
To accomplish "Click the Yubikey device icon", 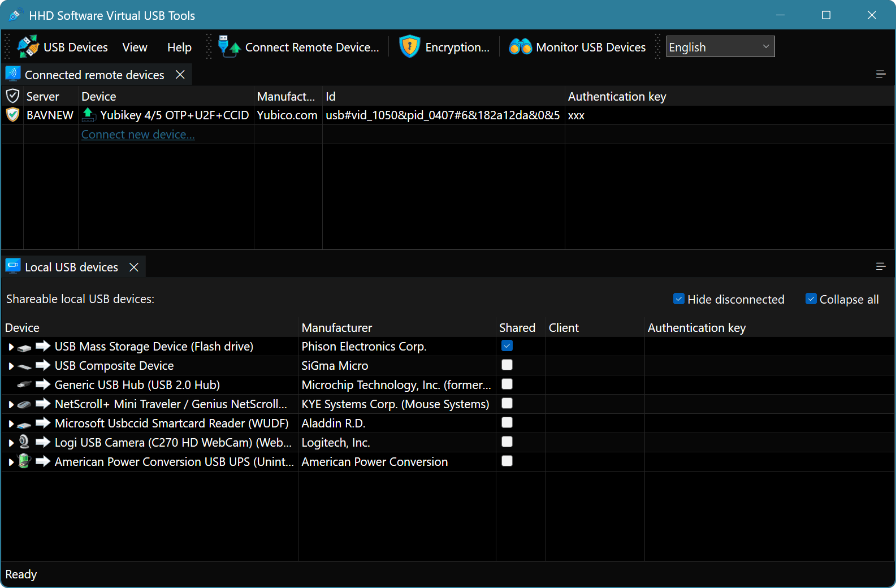I will pos(89,115).
